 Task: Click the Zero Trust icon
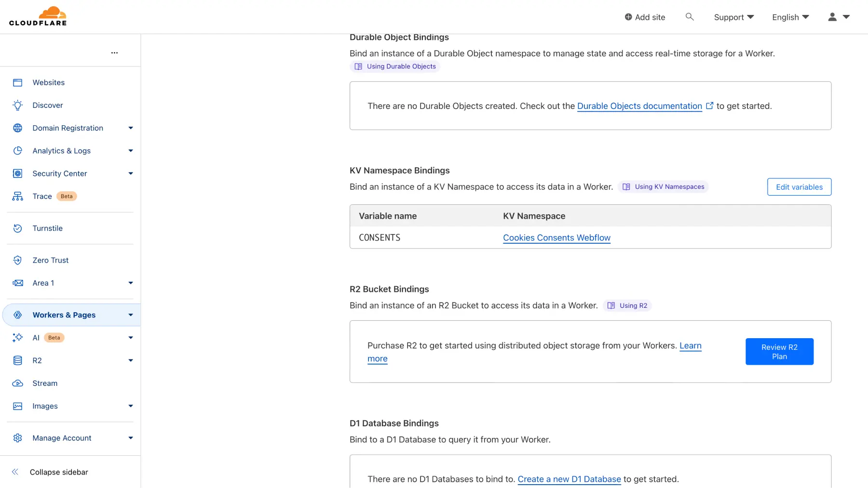click(18, 260)
